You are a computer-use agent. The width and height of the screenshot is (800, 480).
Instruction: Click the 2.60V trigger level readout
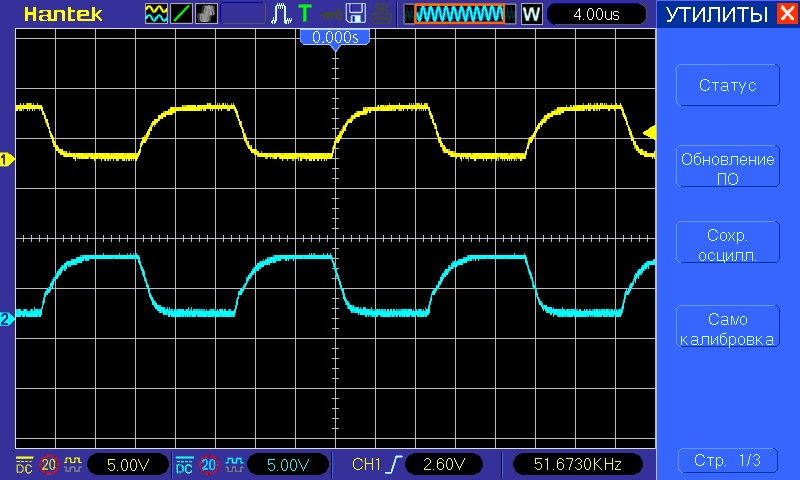point(444,464)
